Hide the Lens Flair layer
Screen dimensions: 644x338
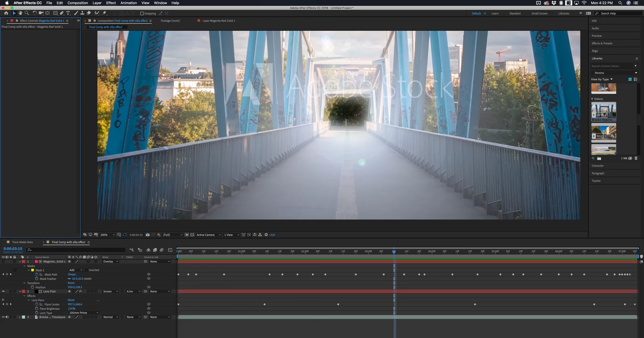click(3, 291)
